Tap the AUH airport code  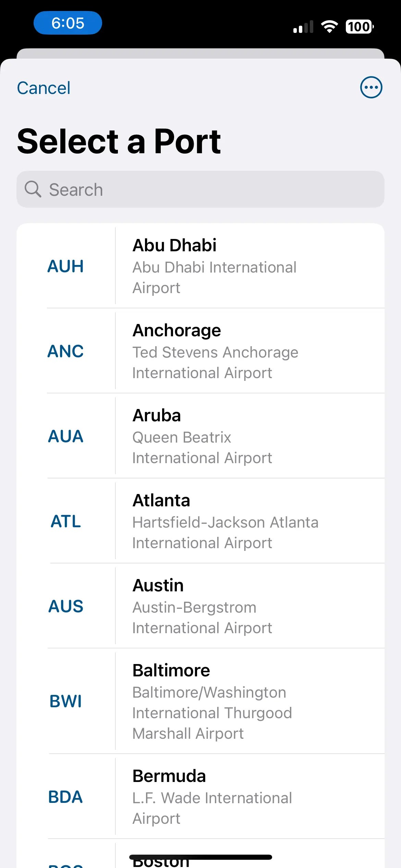[65, 266]
